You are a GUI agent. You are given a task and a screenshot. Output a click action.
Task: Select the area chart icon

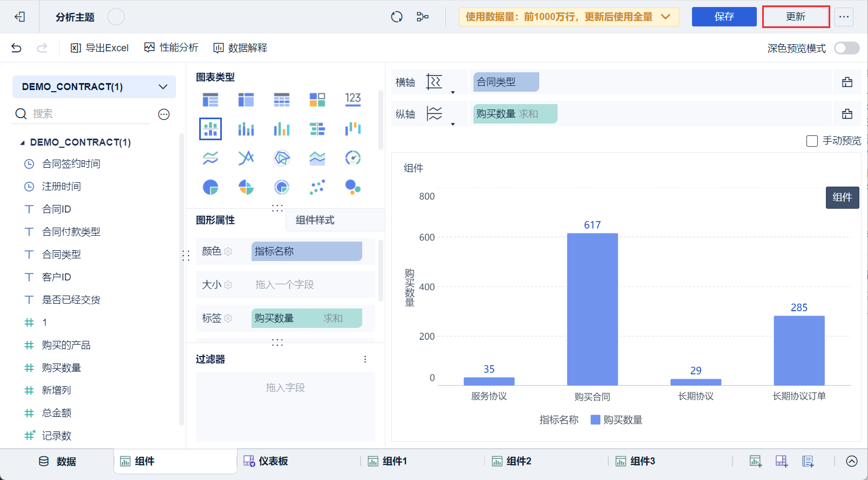[317, 158]
